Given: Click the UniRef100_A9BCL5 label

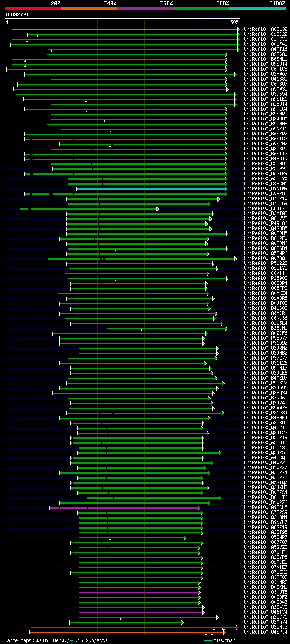Looking at the screenshot, I should [x=266, y=508].
